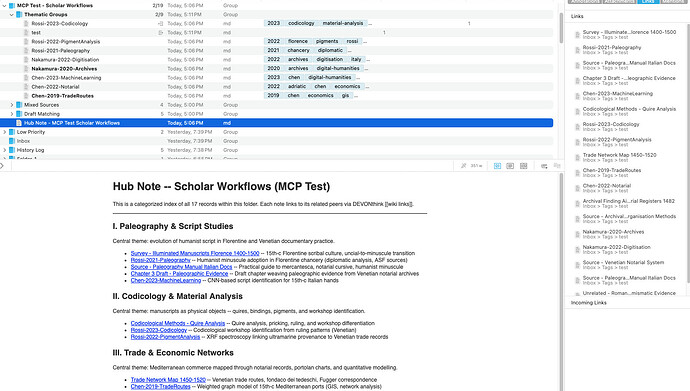Click the Rossi-2023-Codicology document icon in list
690x391 pixels.
26,24
